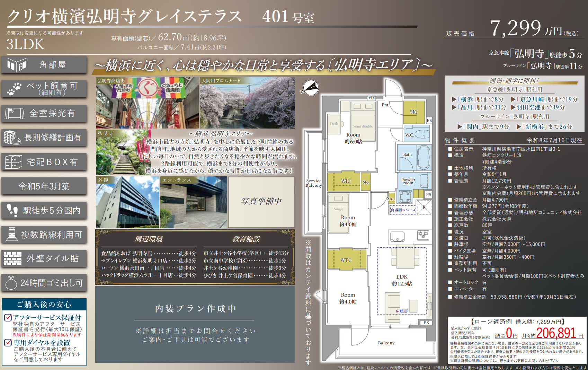
Task: Click the yellow WTC closet on floor plan
Action: pos(346,260)
